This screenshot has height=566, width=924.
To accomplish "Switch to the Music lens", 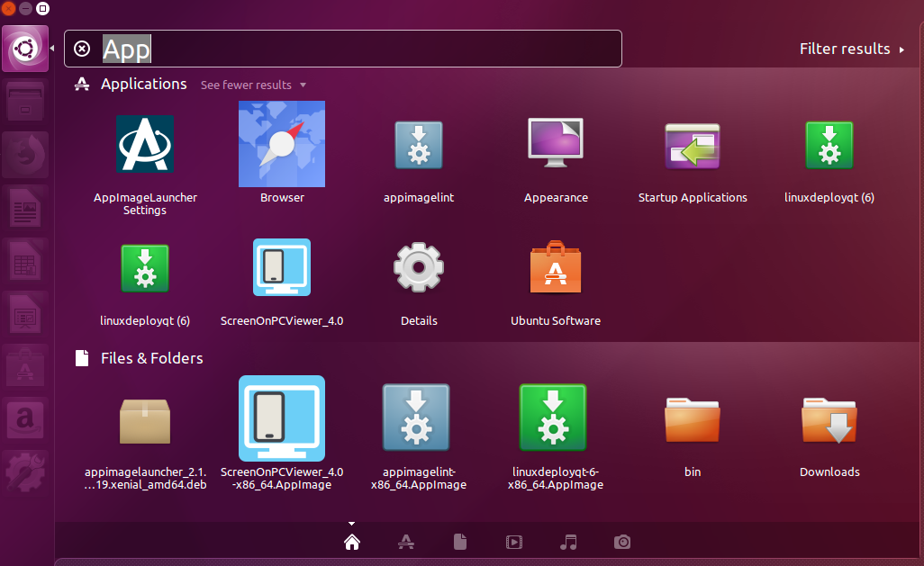I will (x=568, y=542).
